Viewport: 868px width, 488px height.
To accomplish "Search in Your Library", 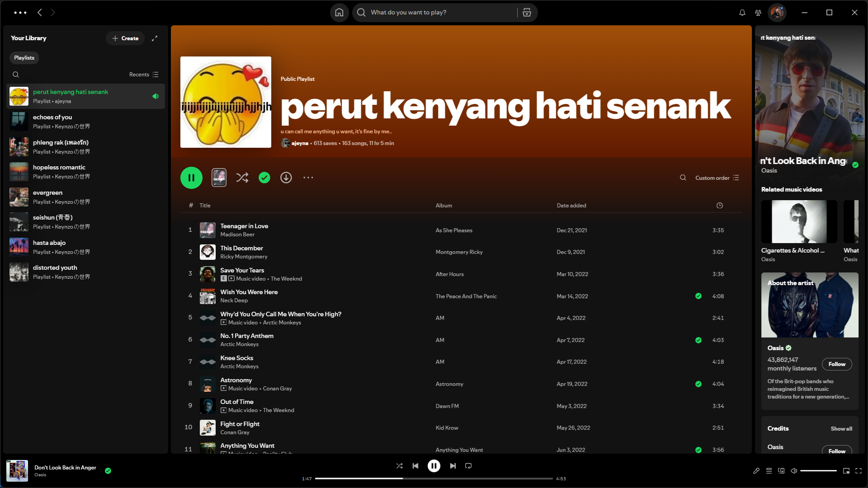I will tap(16, 75).
